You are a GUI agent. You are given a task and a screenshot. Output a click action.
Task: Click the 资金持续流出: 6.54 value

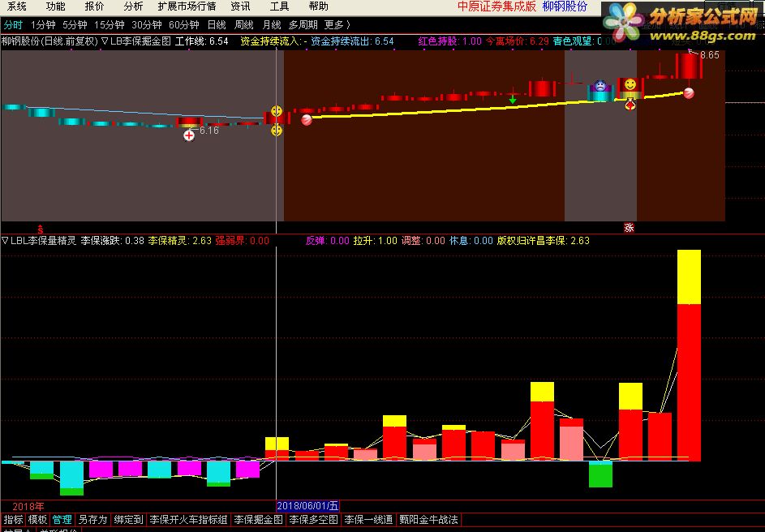click(x=352, y=41)
